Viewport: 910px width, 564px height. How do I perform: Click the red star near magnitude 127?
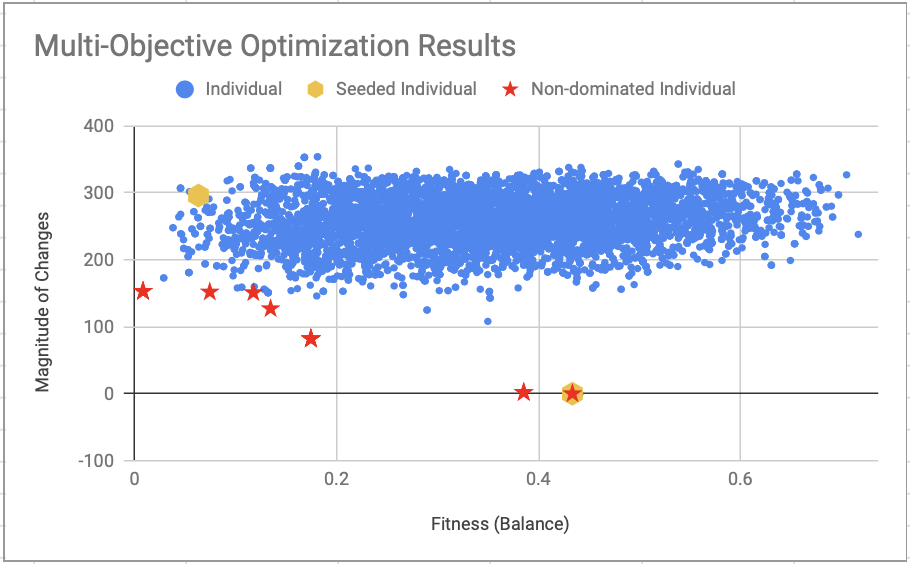point(270,308)
